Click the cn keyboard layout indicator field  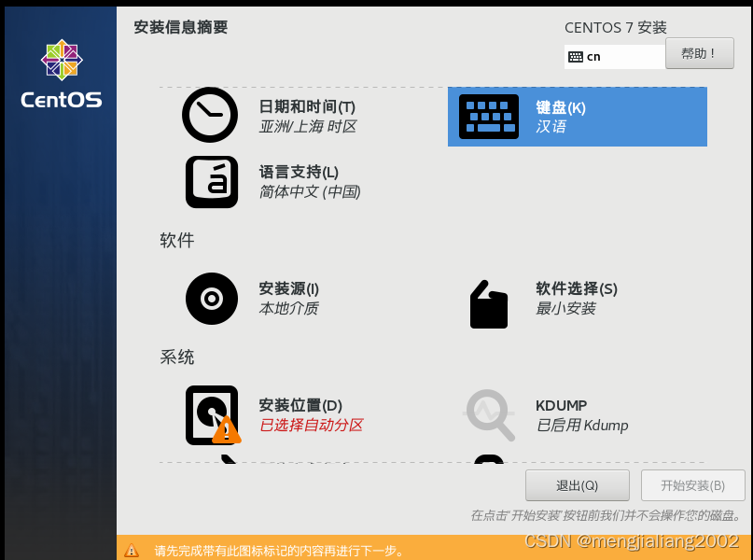[615, 57]
